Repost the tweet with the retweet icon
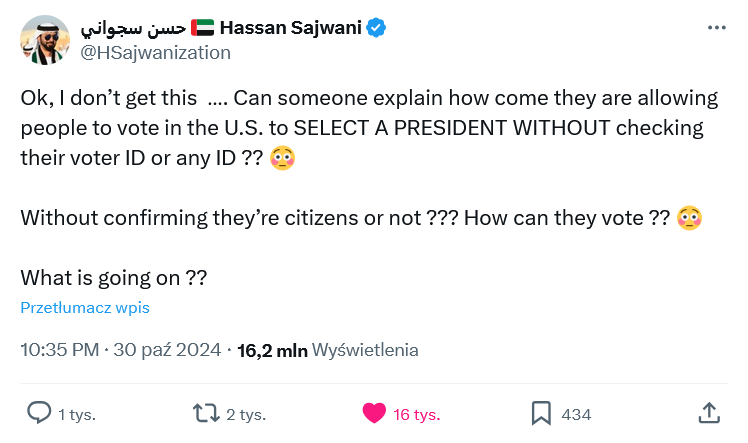The height and width of the screenshot is (443, 748). tap(206, 413)
